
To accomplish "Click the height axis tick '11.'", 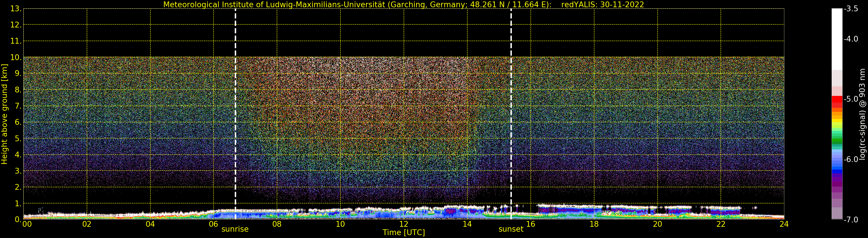I will (16, 41).
